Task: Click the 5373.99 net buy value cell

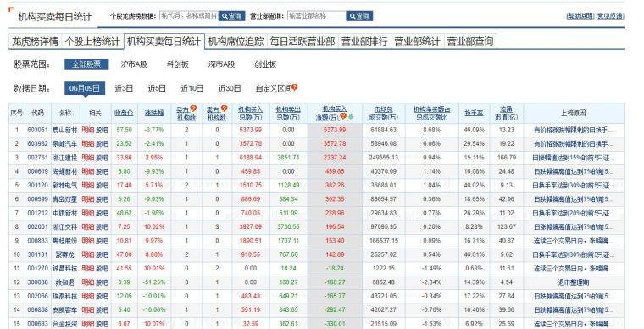Action: pyautogui.click(x=335, y=130)
